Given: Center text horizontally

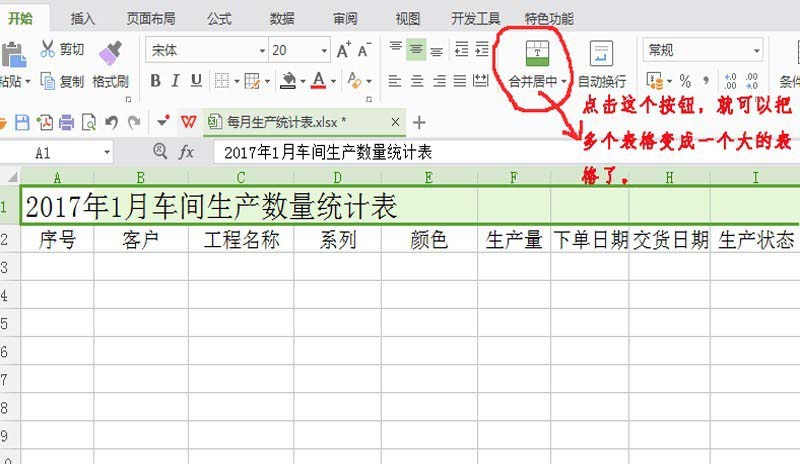Looking at the screenshot, I should 417,81.
